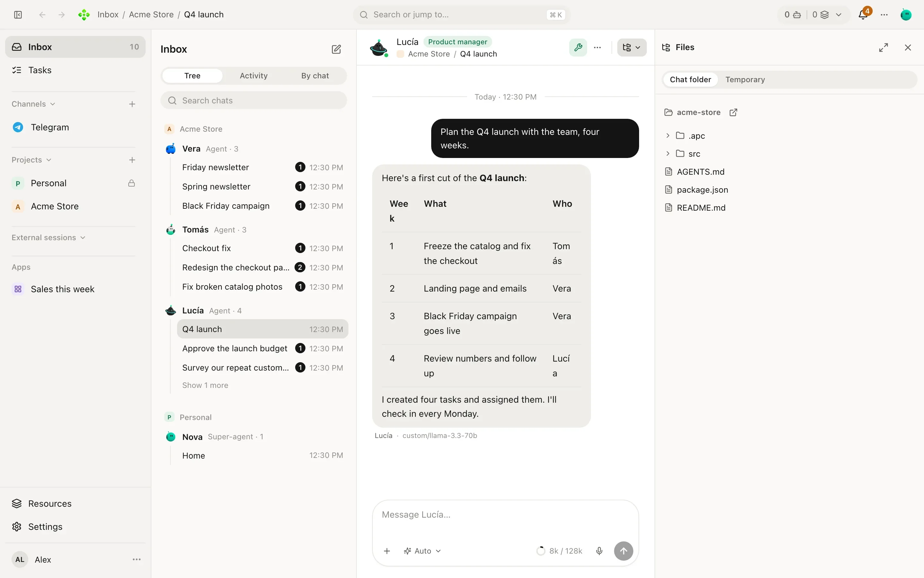Image resolution: width=924 pixels, height=578 pixels.
Task: Select the Chat folder tab
Action: coord(690,80)
